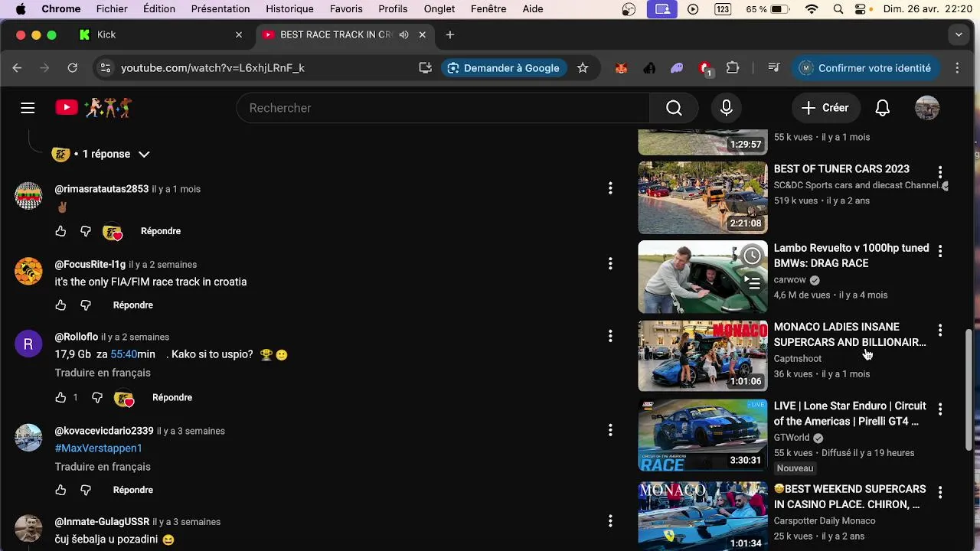Click the YouTube search input field
The width and height of the screenshot is (980, 551).
[443, 108]
